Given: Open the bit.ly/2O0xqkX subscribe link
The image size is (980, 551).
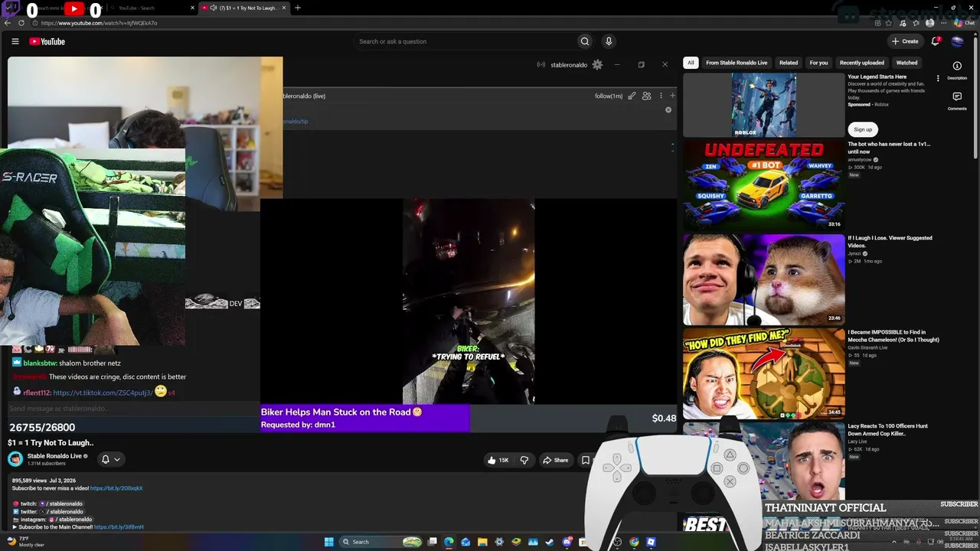Looking at the screenshot, I should (x=116, y=488).
